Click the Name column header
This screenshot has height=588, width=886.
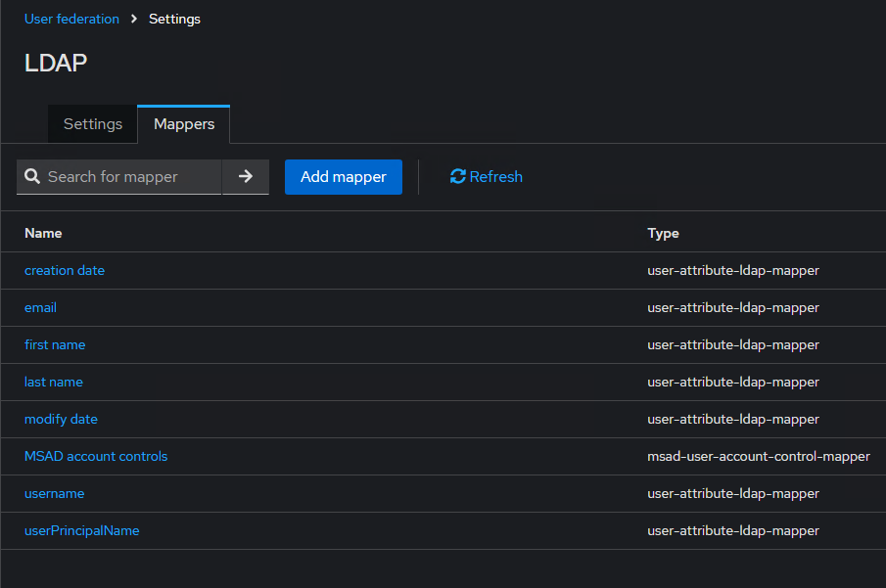point(43,233)
